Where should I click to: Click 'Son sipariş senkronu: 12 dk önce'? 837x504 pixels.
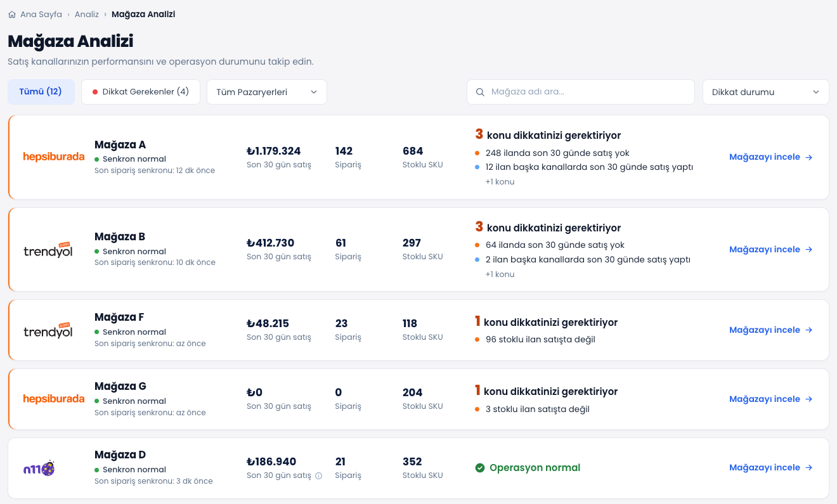click(x=155, y=171)
